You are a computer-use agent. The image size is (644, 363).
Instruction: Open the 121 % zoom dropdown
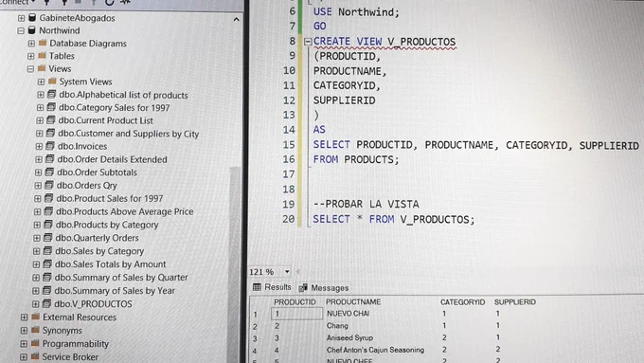pyautogui.click(x=287, y=272)
